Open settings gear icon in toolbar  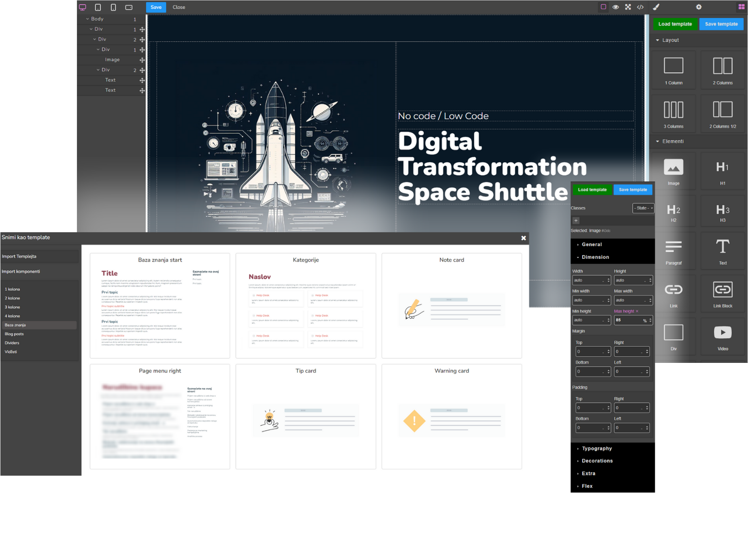coord(699,7)
